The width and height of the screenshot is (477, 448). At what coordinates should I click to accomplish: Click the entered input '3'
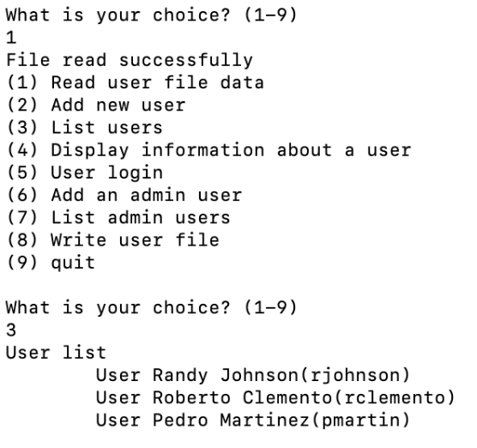tap(11, 330)
